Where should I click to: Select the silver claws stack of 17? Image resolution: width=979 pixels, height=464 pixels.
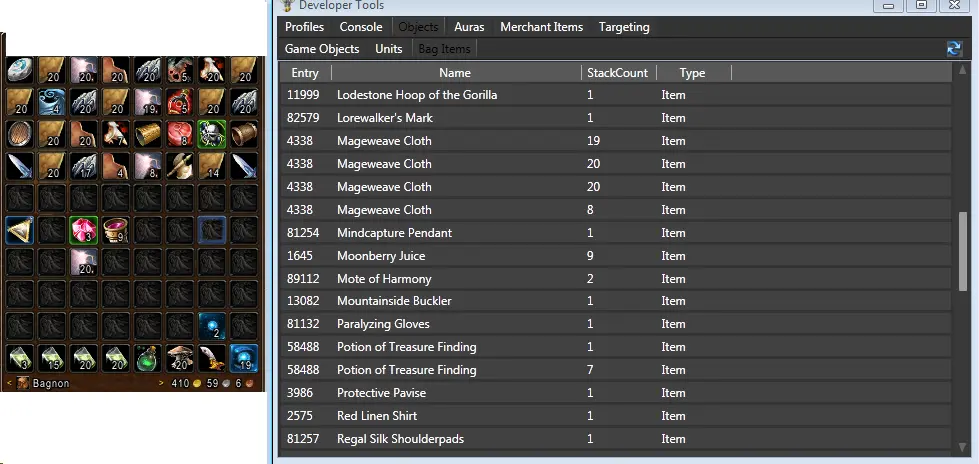pyautogui.click(x=84, y=165)
